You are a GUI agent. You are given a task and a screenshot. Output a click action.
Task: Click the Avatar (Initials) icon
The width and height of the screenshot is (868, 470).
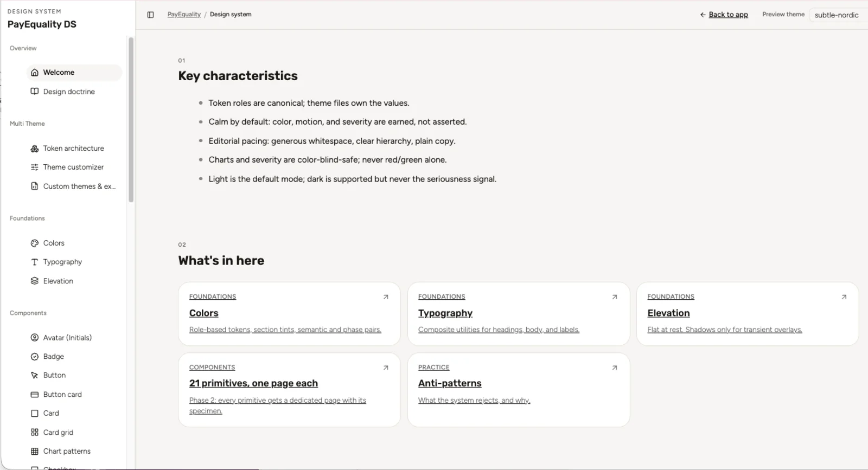[x=35, y=338]
